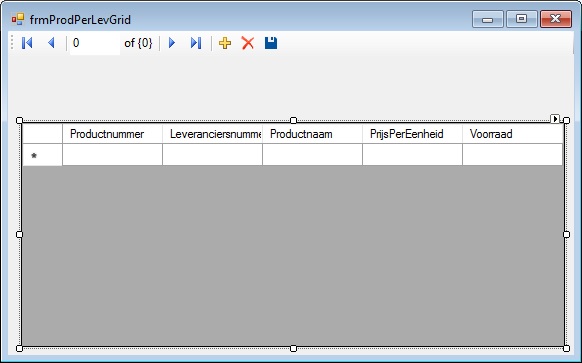Screen dimensions: 582x363
Task: Move to the next record
Action: pos(171,43)
